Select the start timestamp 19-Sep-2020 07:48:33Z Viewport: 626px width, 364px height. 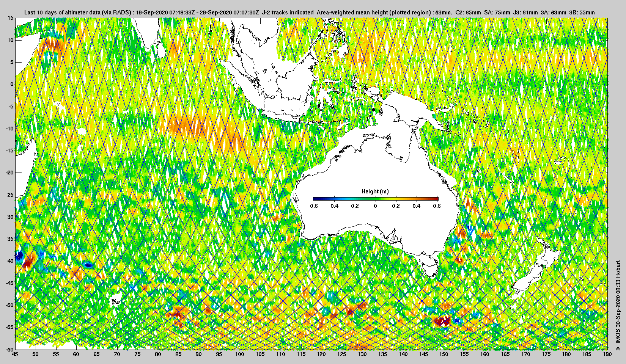pyautogui.click(x=165, y=13)
